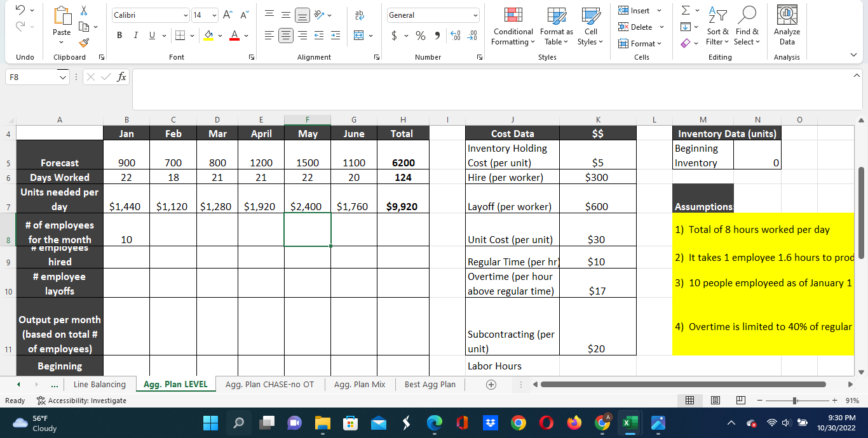Switch to Page Layout view
868x438 pixels.
pyautogui.click(x=715, y=401)
